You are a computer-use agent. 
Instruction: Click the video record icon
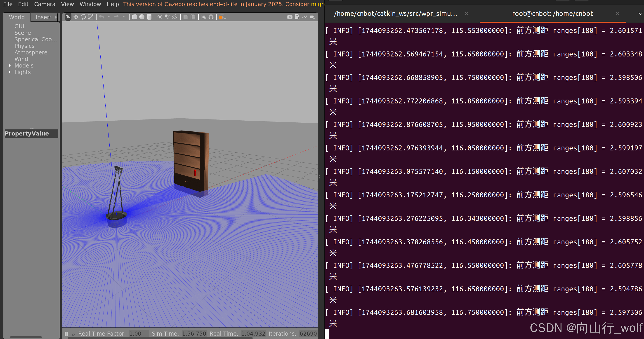(x=312, y=17)
